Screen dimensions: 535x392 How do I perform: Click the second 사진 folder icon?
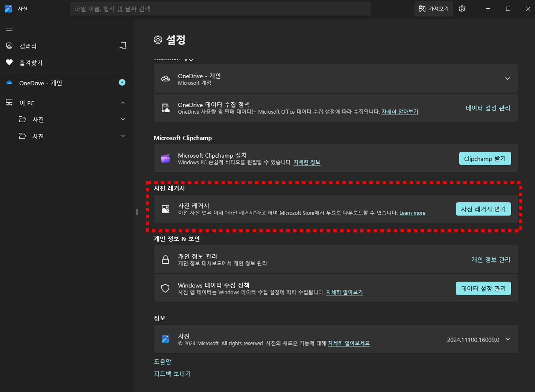pyautogui.click(x=22, y=136)
